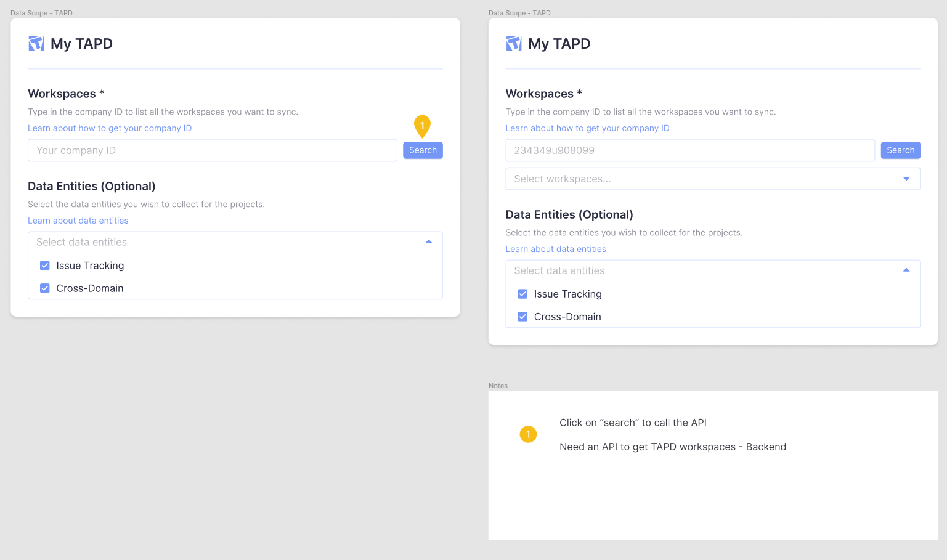Click Select workspaces combo box
This screenshot has height=560, width=947.
pos(713,179)
